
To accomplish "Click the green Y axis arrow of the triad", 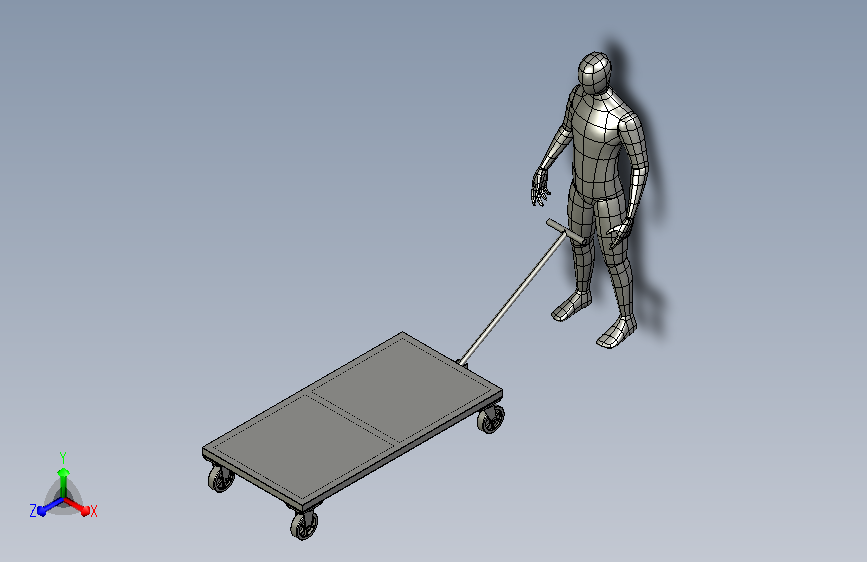I will pos(63,482).
